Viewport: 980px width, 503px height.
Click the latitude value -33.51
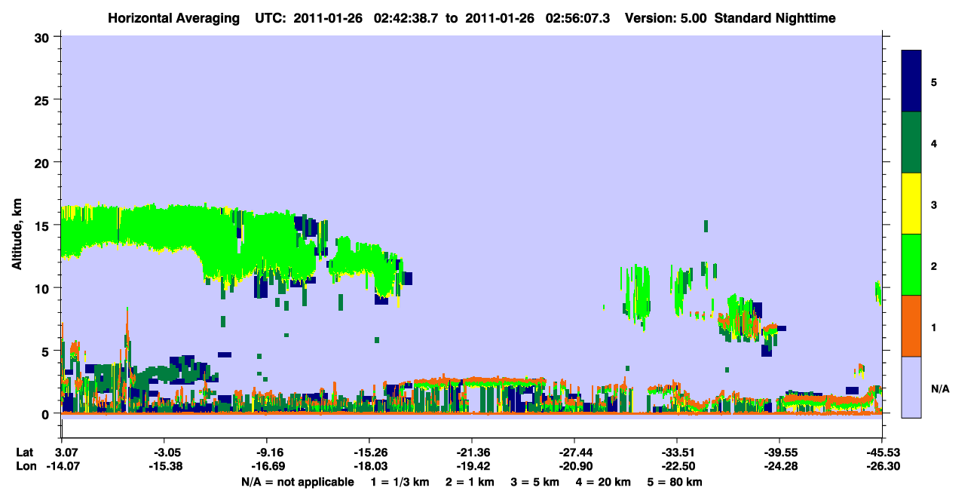pyautogui.click(x=676, y=452)
